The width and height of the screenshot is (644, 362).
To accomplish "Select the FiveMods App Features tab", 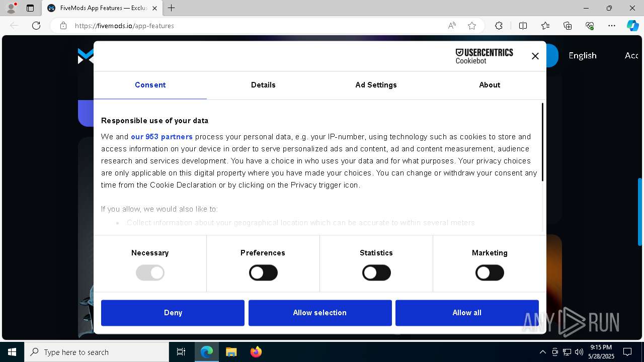I will tap(102, 8).
